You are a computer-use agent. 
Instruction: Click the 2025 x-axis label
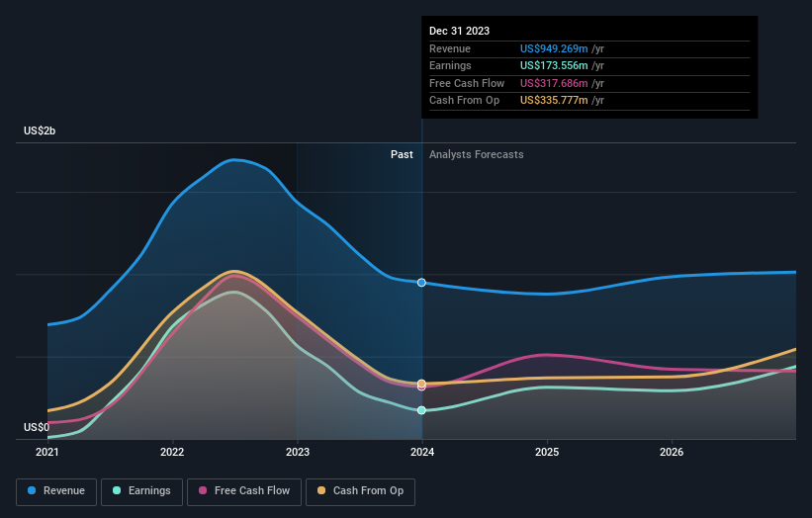pyautogui.click(x=547, y=453)
